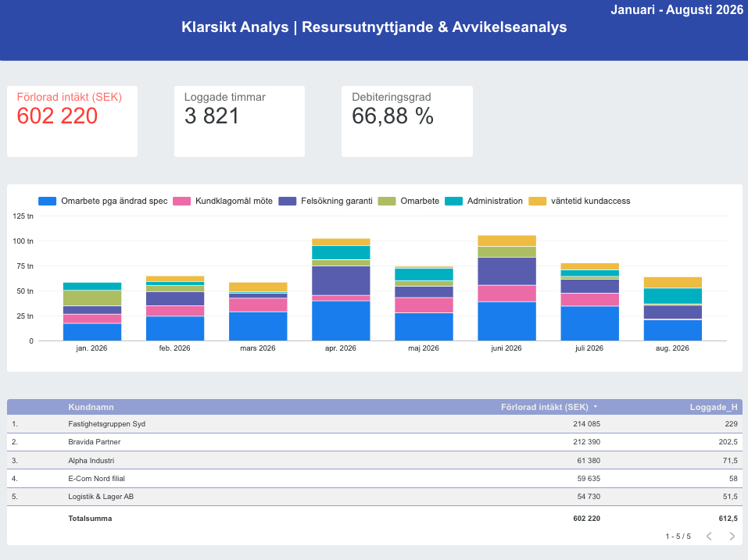748x560 pixels.
Task: Click the 61 380 lost revenue value
Action: 589,460
